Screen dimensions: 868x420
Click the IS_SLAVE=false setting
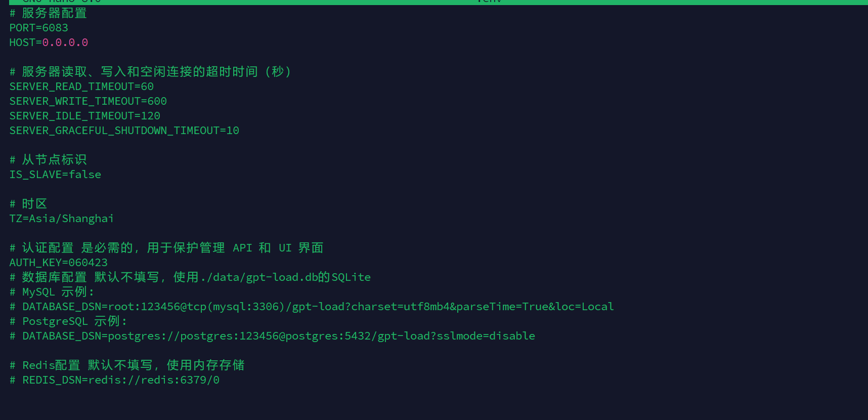[x=55, y=175]
